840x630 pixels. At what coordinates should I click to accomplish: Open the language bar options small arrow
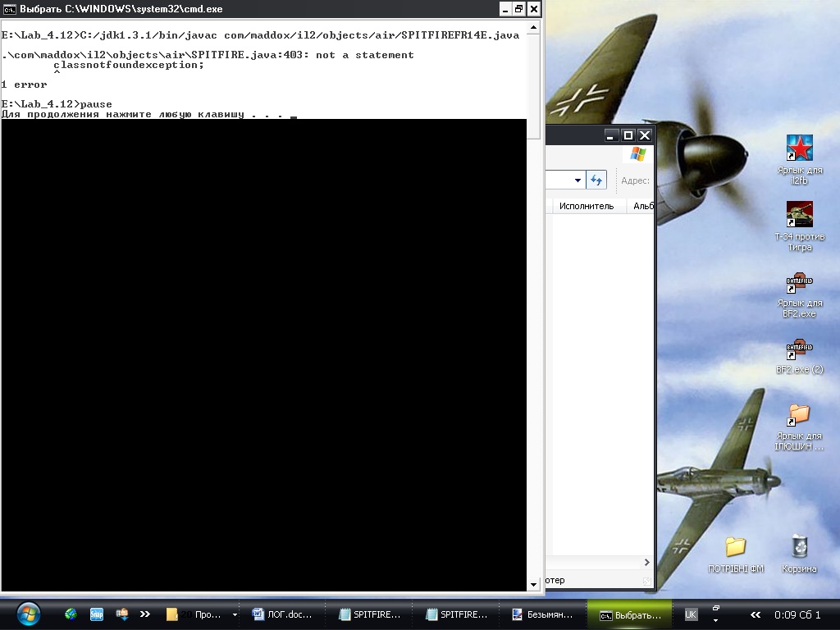715,621
